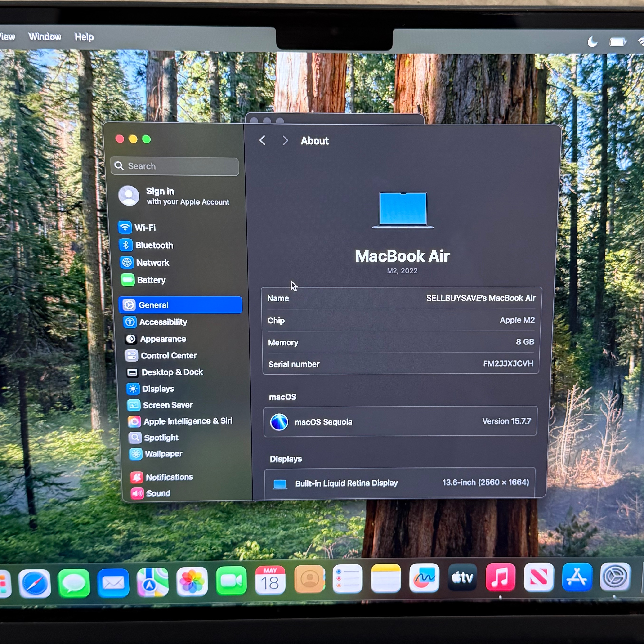Launch FaceTime from the Dock

[231, 581]
